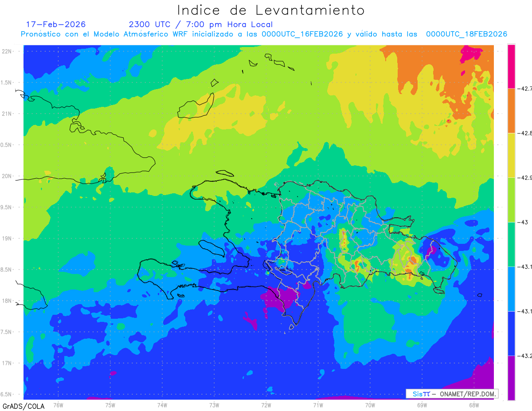
Task: Click the "72W" longitude label
Action: pyautogui.click(x=266, y=405)
